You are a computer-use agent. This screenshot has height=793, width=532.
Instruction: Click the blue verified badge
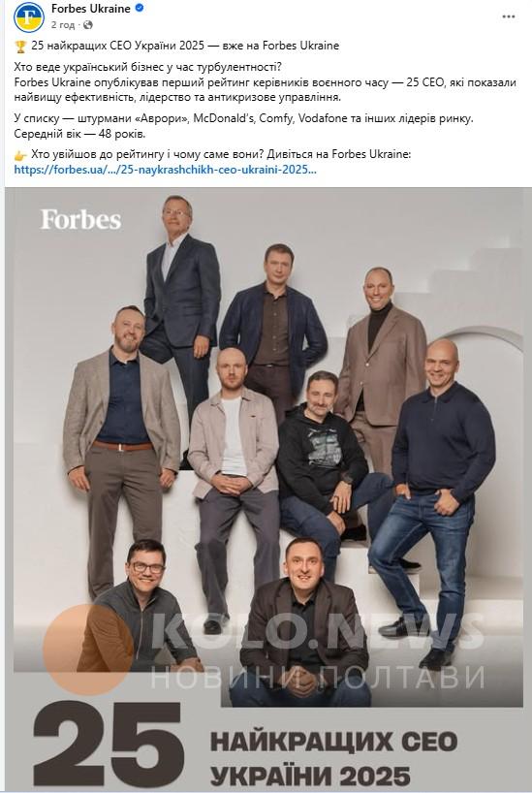[140, 8]
